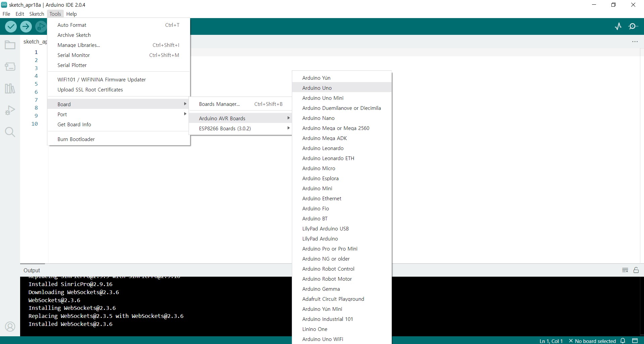Select Arduino Leonardo board
The height and width of the screenshot is (344, 644).
pyautogui.click(x=342, y=148)
